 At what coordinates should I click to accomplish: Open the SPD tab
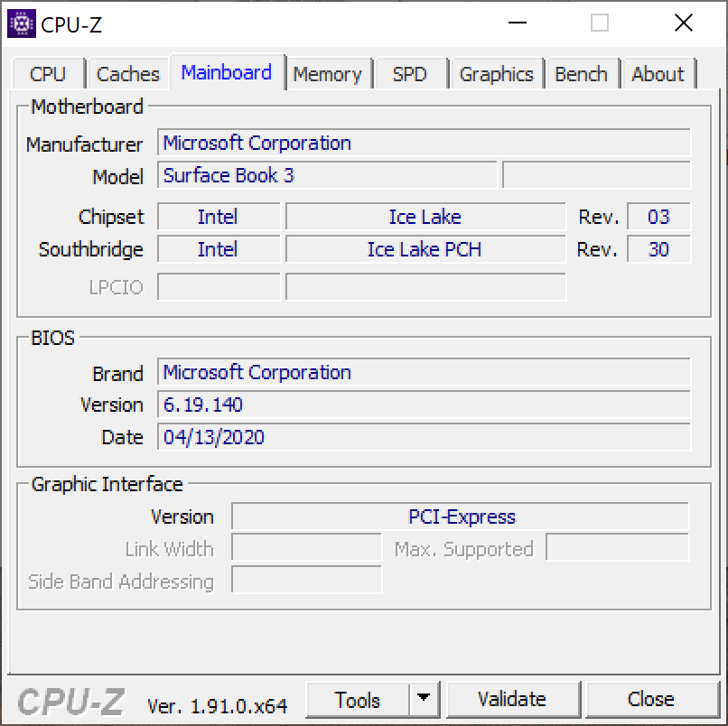coord(409,74)
